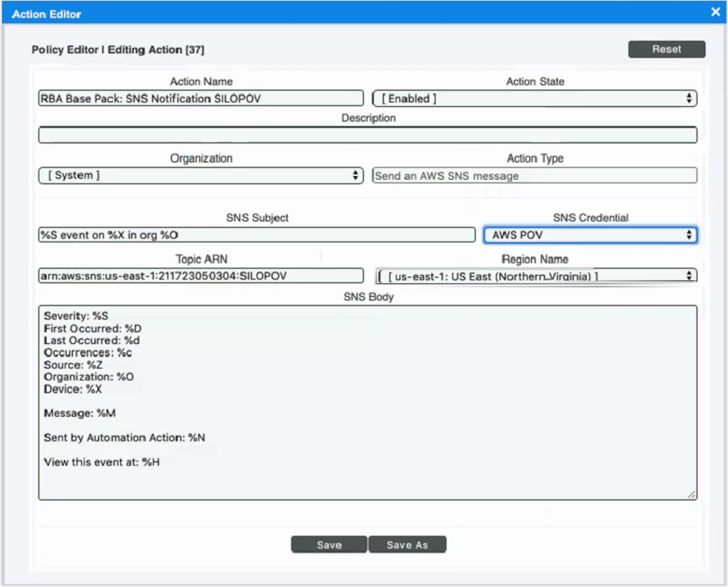Screen dimensions: 728x587
Task: Close the Action Editor dialog
Action: pos(715,12)
